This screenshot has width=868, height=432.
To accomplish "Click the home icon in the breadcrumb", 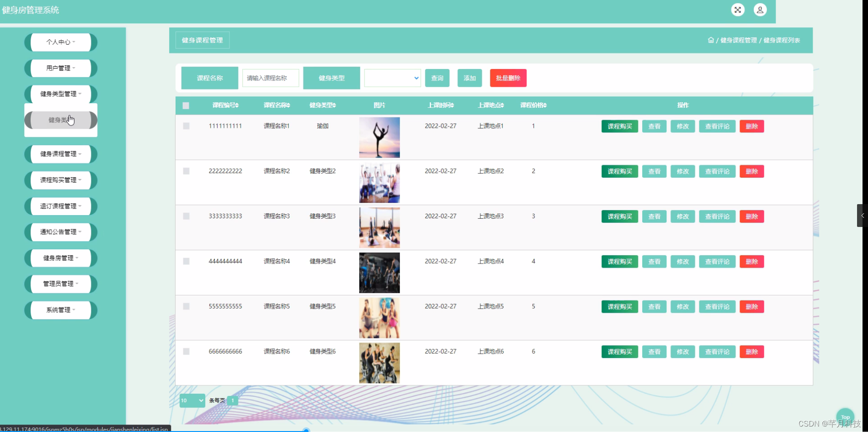I will [x=711, y=40].
